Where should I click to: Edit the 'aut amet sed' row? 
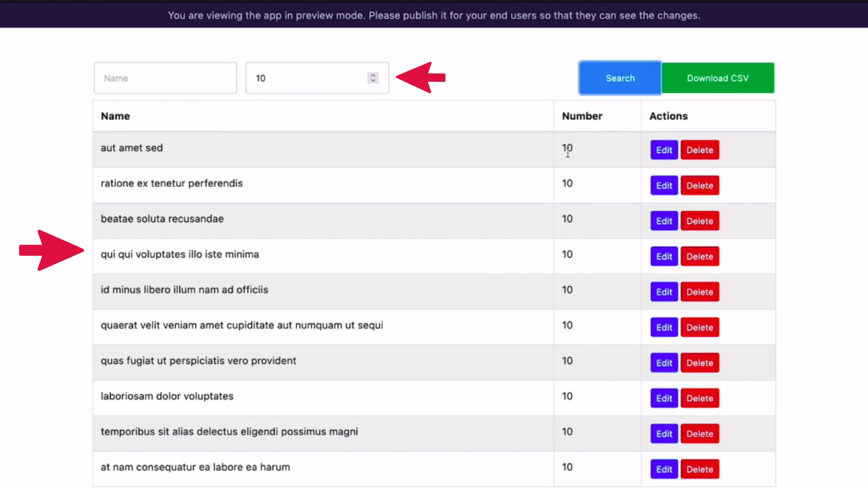(664, 150)
